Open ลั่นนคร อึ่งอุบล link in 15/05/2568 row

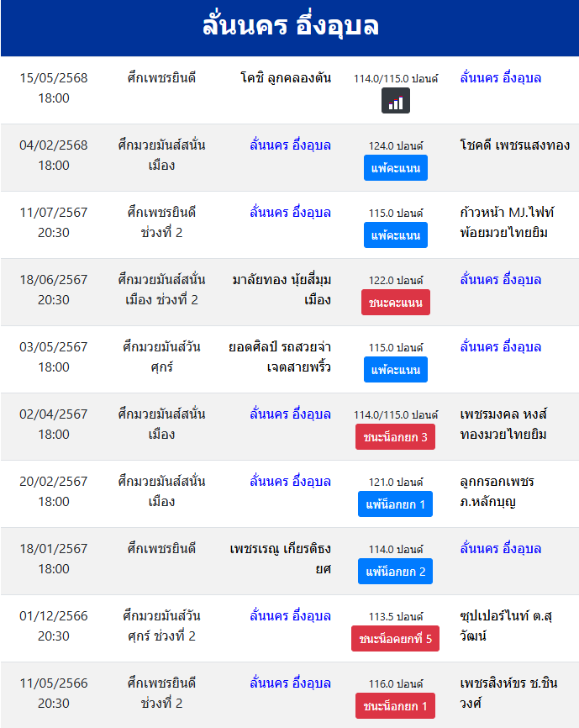point(501,78)
